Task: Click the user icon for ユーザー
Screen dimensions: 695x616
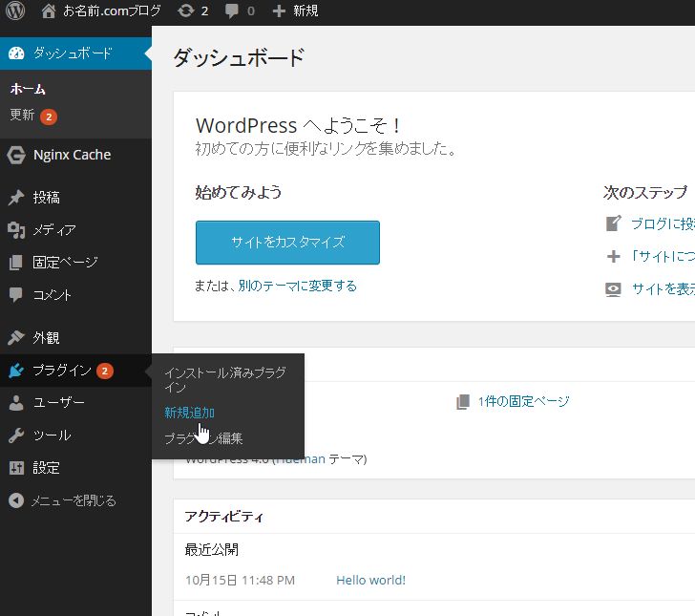Action: point(16,403)
